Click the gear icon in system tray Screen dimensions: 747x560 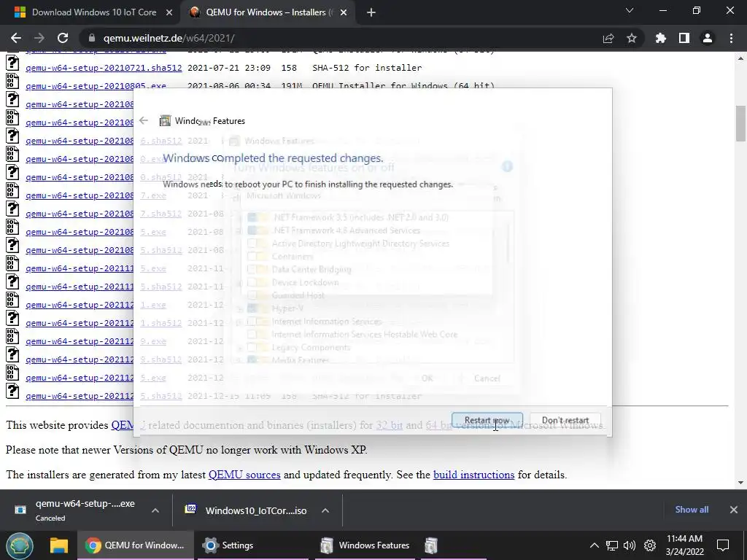pos(650,545)
